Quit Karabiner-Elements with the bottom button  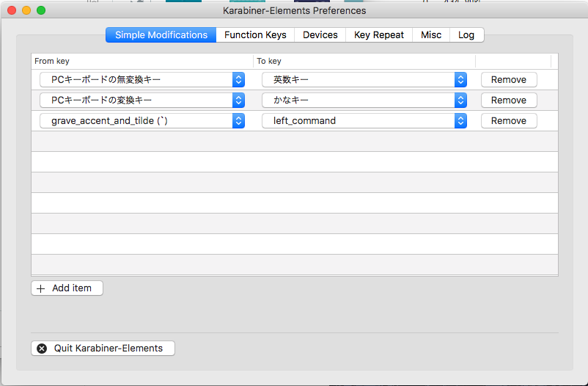pos(103,348)
